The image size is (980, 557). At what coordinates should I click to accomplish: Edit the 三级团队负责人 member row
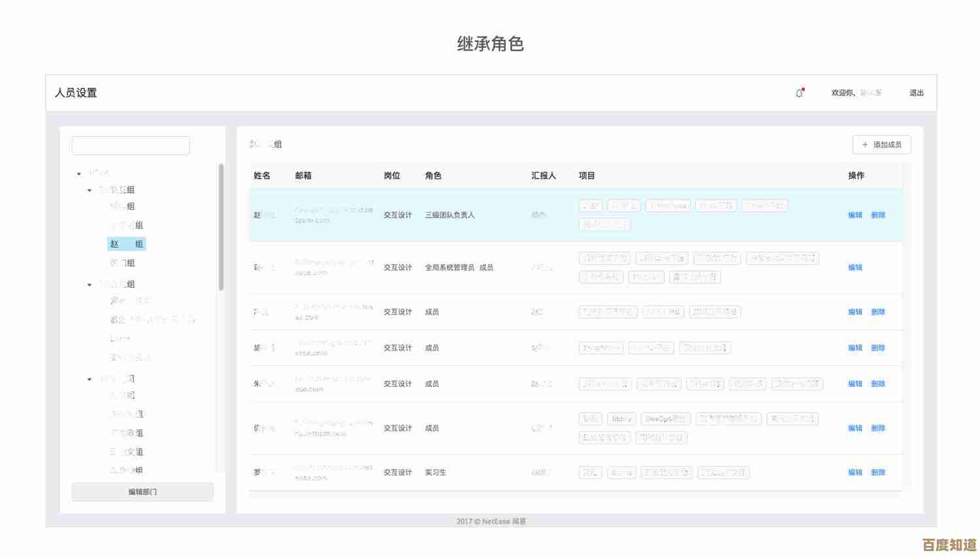(855, 215)
